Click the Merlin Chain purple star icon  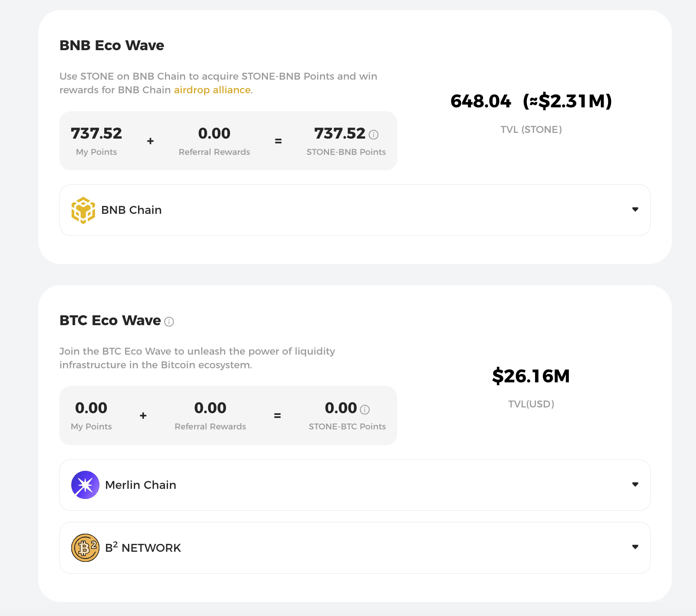click(x=85, y=485)
